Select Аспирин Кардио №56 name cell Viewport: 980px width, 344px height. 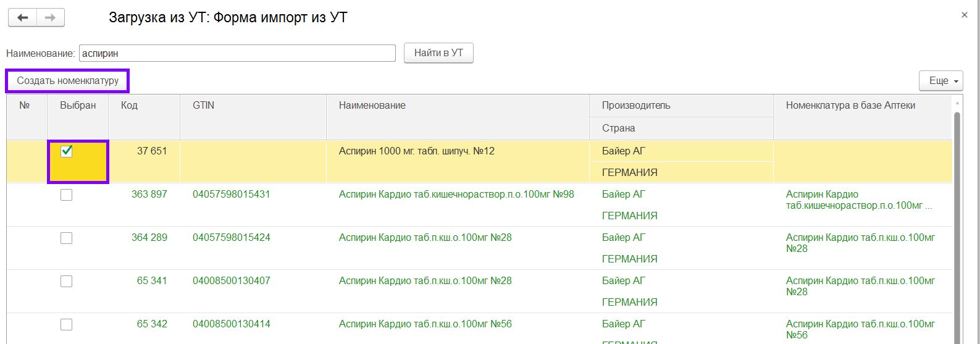click(x=425, y=324)
